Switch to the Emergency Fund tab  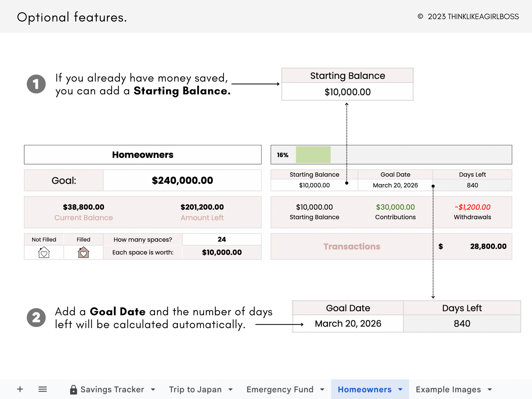280,389
